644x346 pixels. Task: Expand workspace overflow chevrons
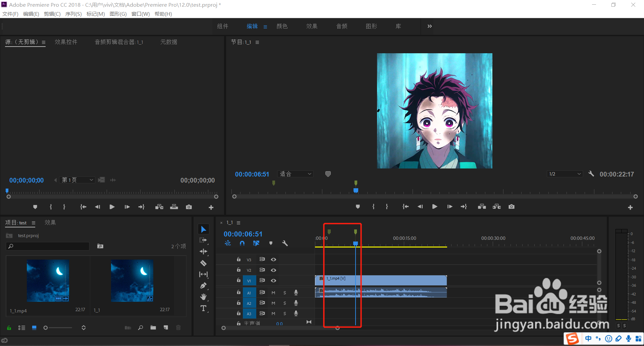tap(430, 26)
